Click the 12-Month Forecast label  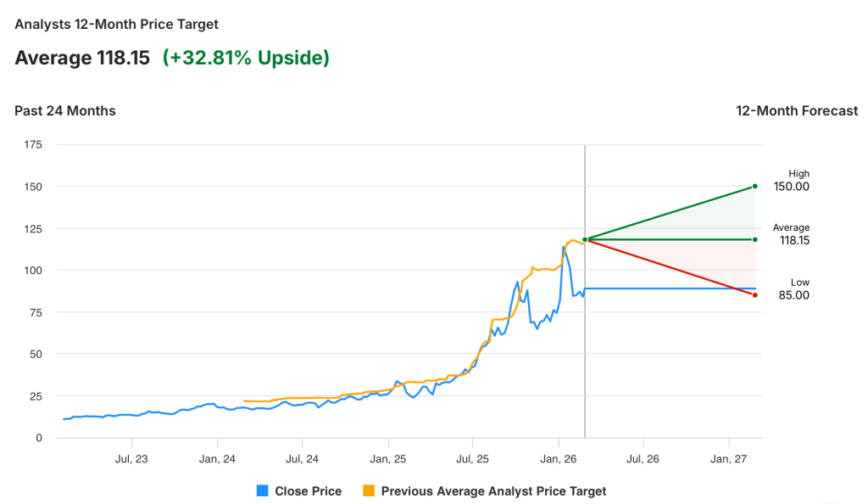coord(797,110)
